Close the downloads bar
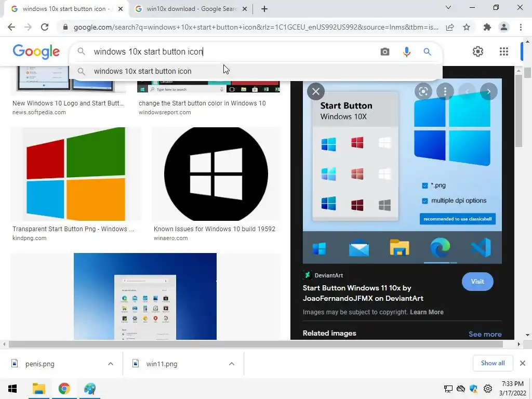 (523, 363)
